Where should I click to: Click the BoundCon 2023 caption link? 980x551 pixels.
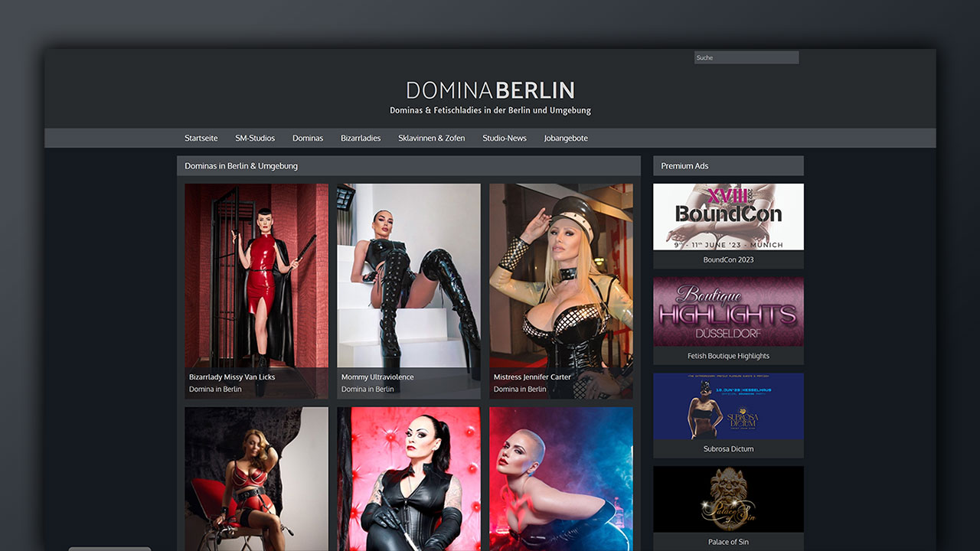[x=727, y=259]
